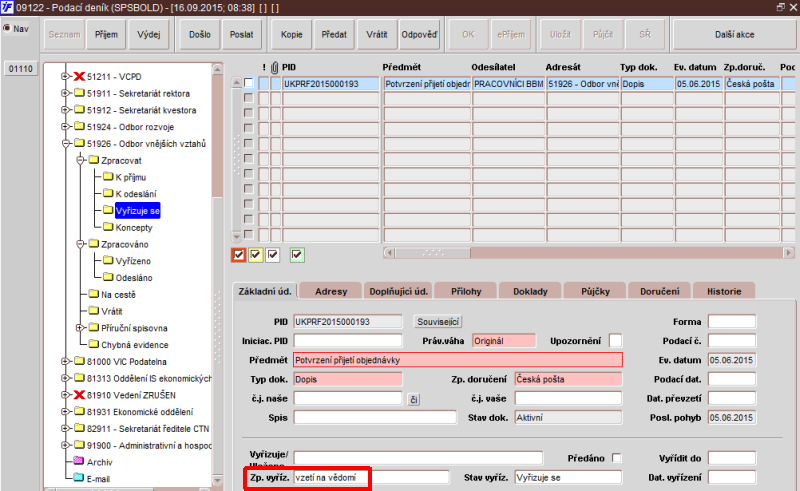Viewport: 800px width, 491px height.
Task: Toggle the white filter checkbox below the list
Action: pos(273,255)
